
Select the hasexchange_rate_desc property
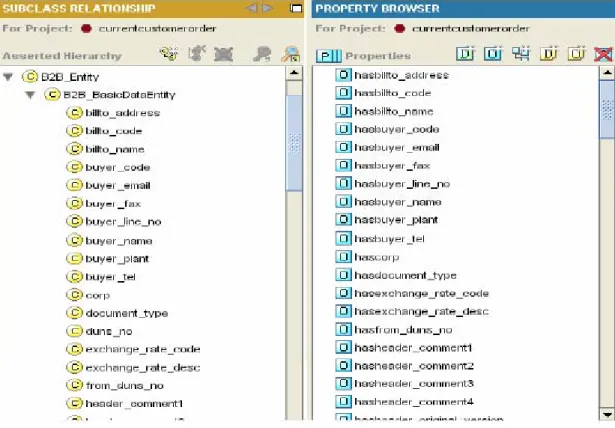(421, 311)
